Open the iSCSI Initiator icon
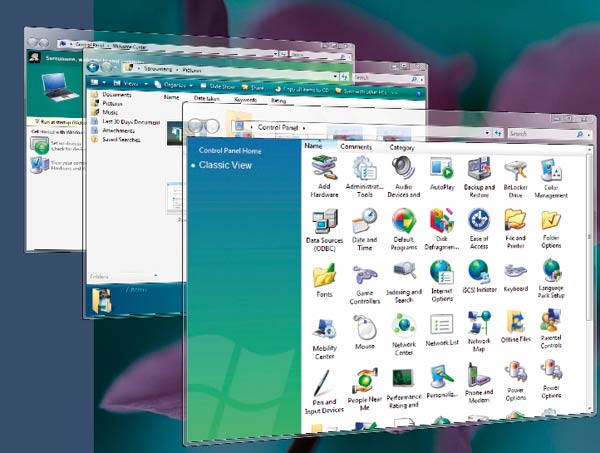This screenshot has width=600, height=453. coord(479,271)
